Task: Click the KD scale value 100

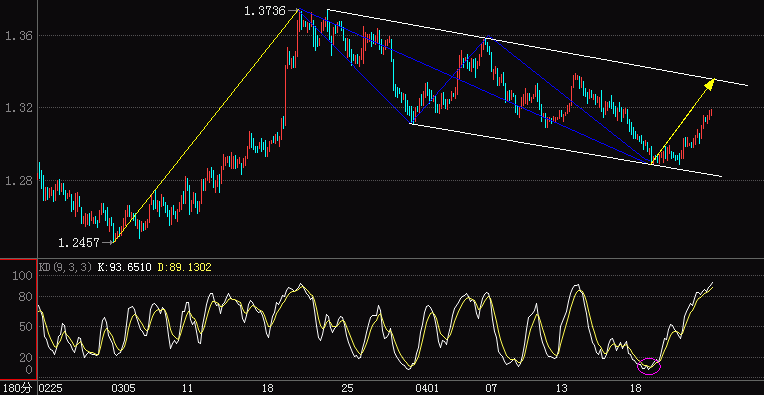Action: (23, 276)
